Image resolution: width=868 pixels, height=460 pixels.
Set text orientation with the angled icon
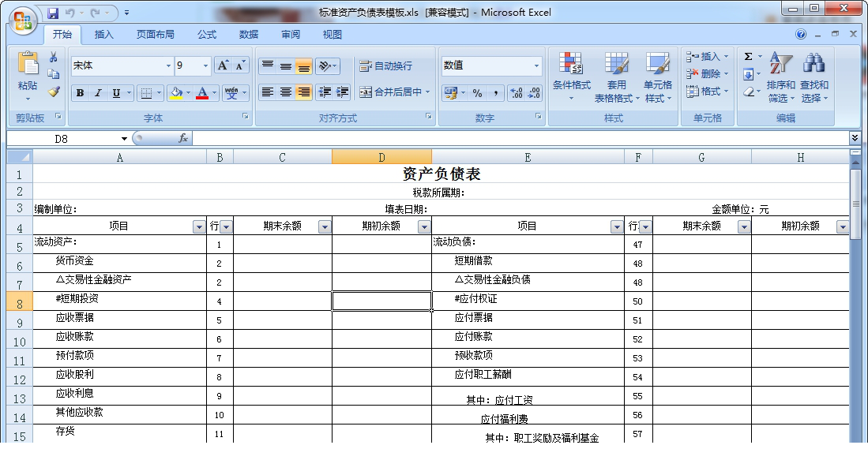325,66
